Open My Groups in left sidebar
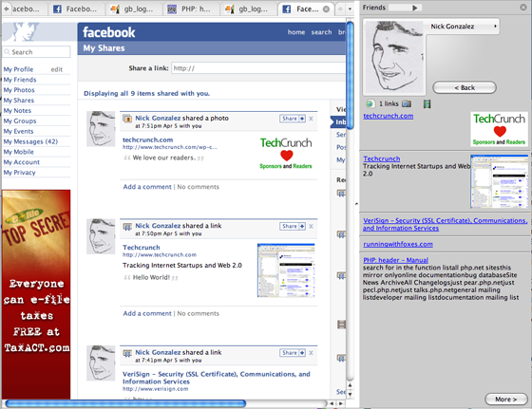The width and height of the screenshot is (532, 409). tap(20, 121)
